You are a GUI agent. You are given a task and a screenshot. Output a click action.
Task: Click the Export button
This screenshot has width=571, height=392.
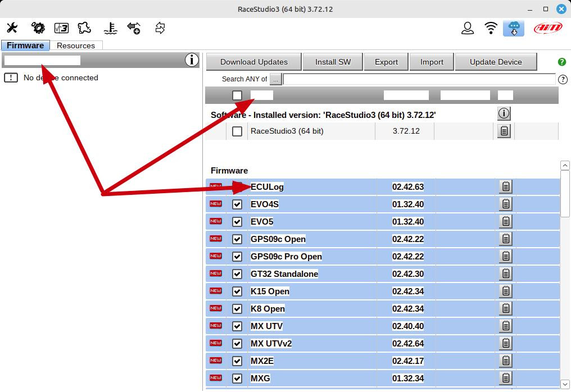pos(386,62)
